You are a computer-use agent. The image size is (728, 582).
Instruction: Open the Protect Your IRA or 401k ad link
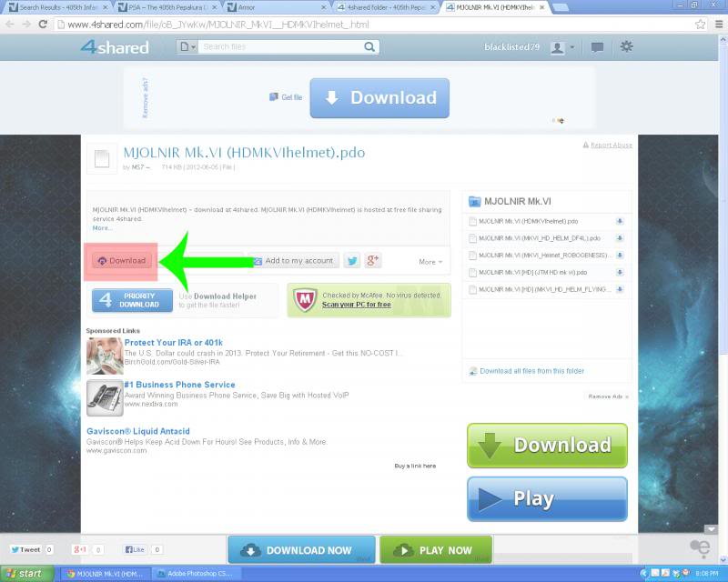174,343
